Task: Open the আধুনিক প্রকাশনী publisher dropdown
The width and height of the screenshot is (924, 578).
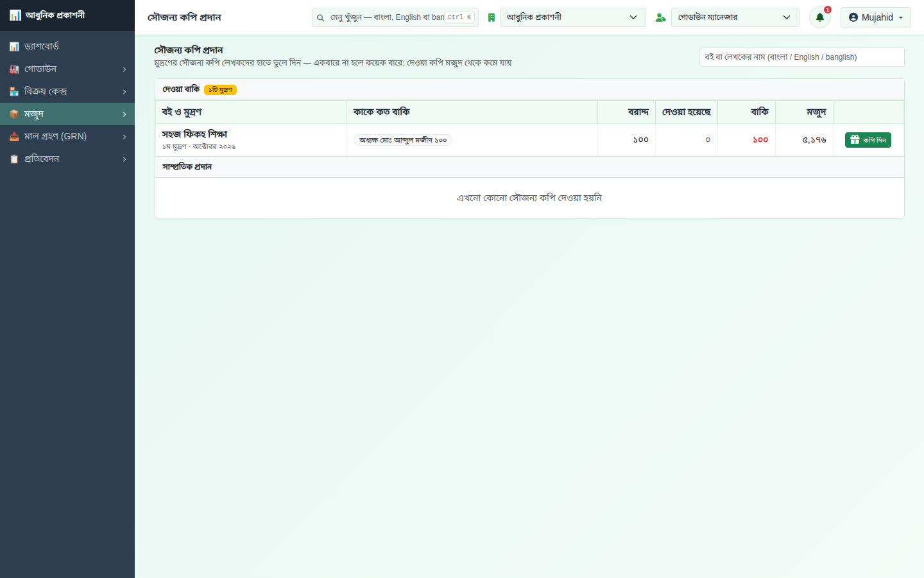Action: (x=572, y=17)
